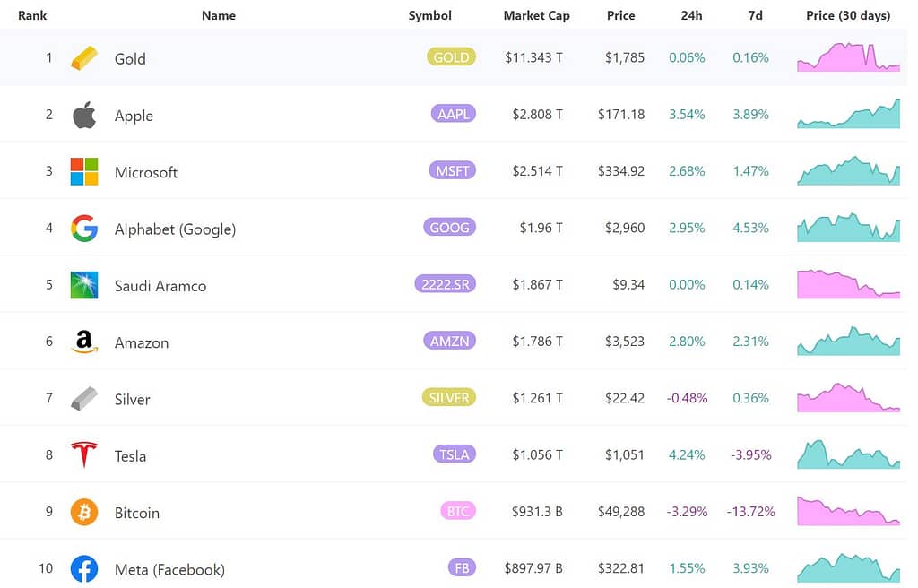Open the Tesla asset link

130,456
